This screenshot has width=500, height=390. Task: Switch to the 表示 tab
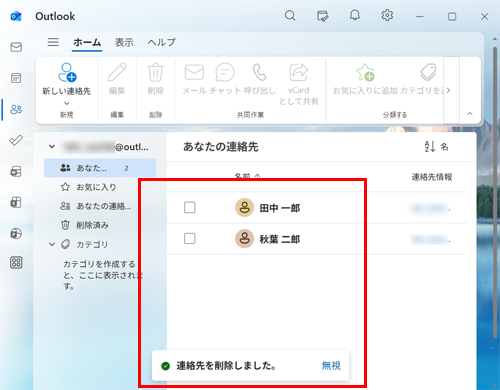coord(124,42)
